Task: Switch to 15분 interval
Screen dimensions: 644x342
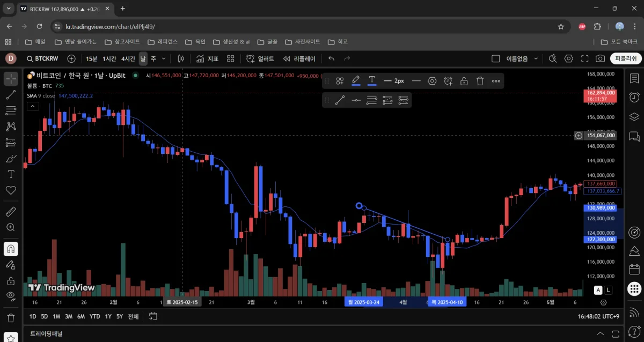Action: pos(92,58)
